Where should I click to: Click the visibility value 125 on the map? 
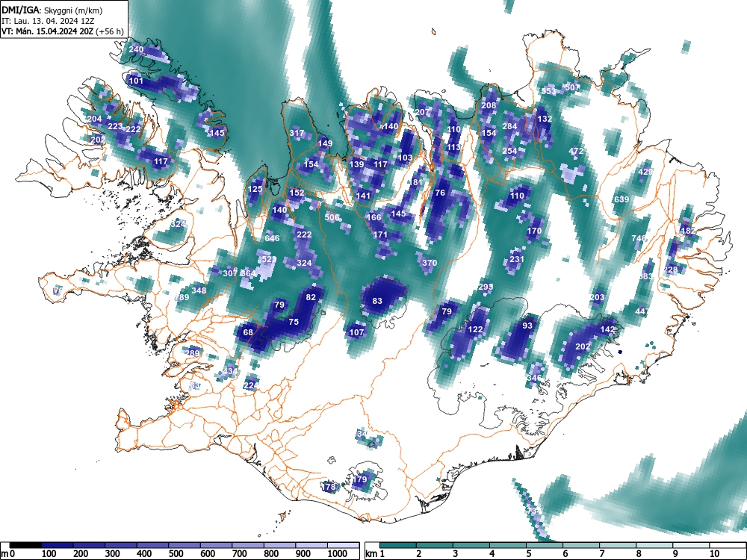255,189
